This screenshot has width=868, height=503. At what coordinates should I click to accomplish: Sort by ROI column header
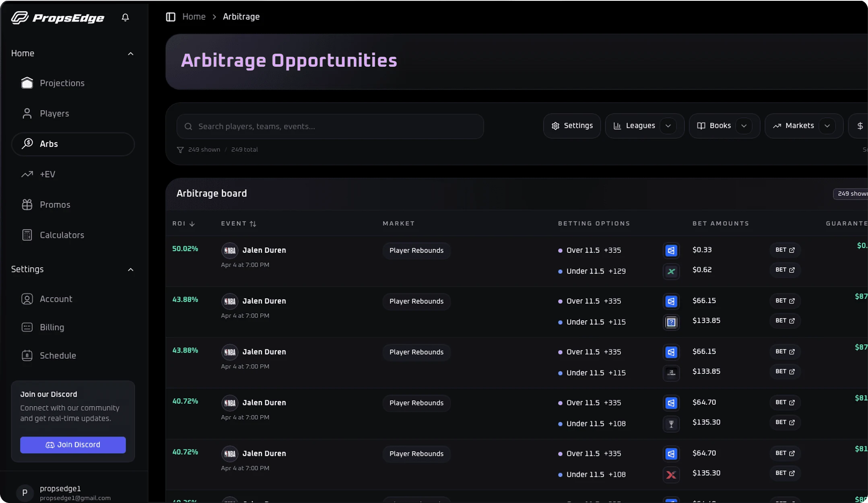[x=183, y=224]
